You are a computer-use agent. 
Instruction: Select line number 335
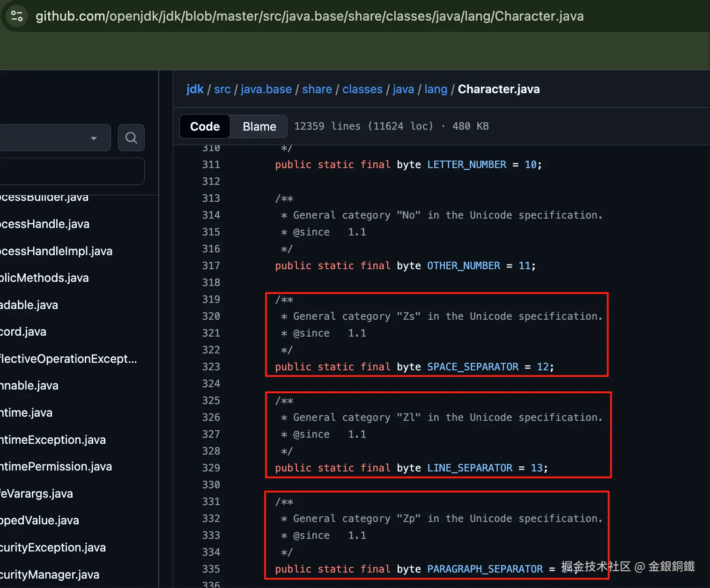pyautogui.click(x=211, y=569)
